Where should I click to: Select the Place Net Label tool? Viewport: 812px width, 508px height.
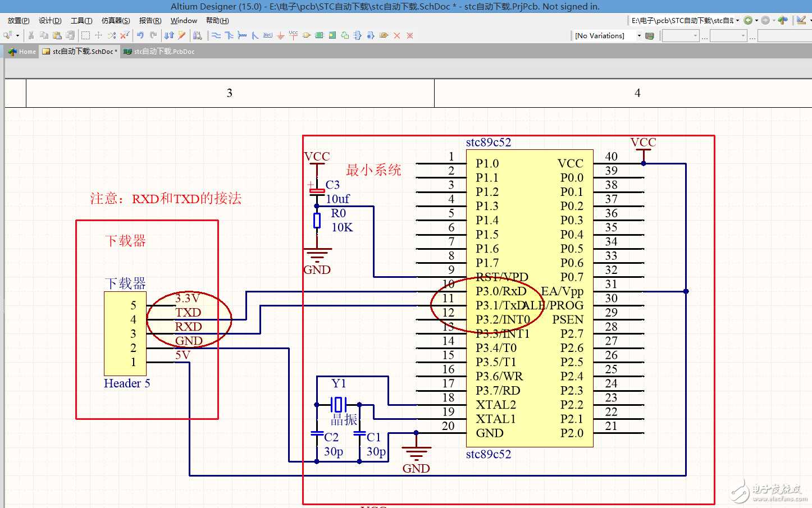(268, 35)
